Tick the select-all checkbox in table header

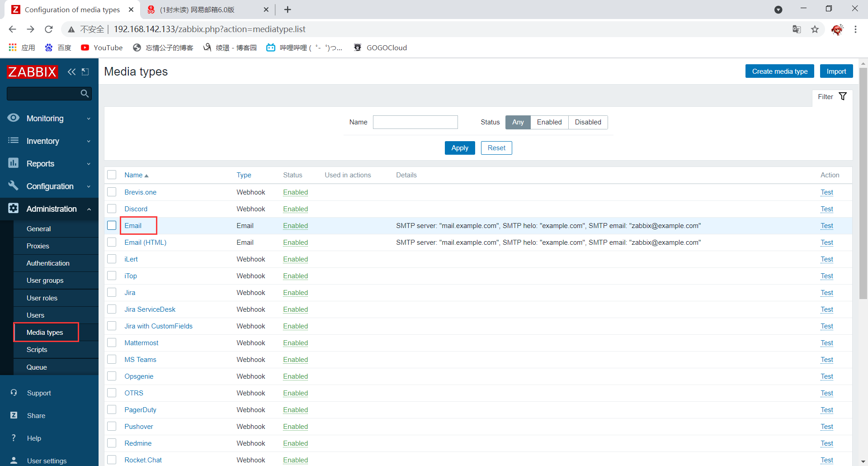112,175
